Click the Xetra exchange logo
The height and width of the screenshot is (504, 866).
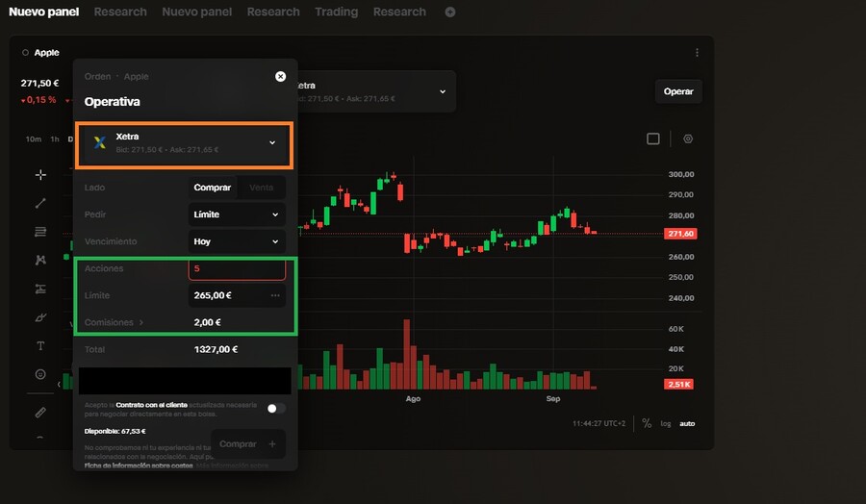(x=99, y=142)
